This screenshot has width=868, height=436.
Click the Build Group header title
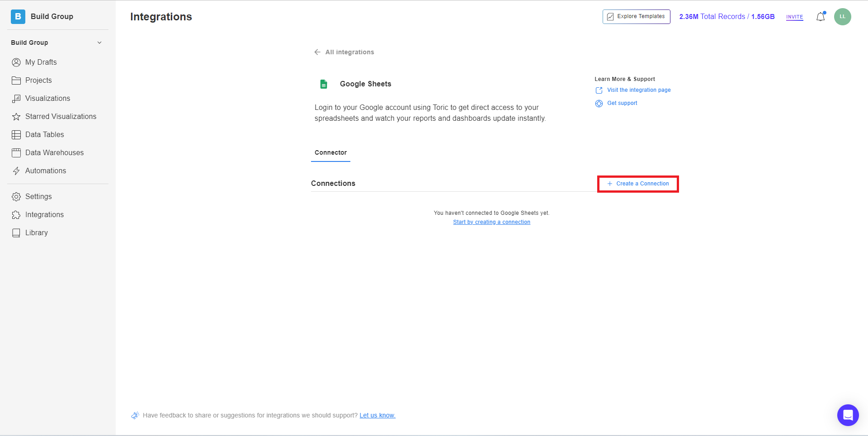click(52, 16)
